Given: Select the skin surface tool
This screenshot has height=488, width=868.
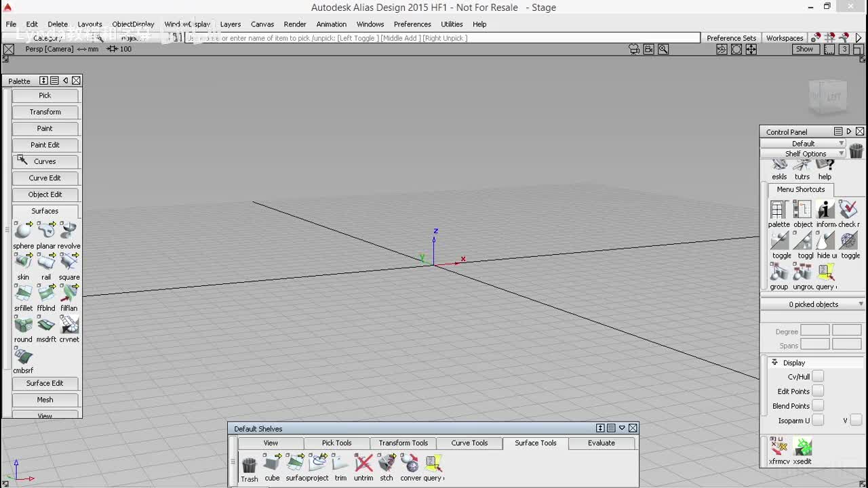Looking at the screenshot, I should click(x=23, y=262).
